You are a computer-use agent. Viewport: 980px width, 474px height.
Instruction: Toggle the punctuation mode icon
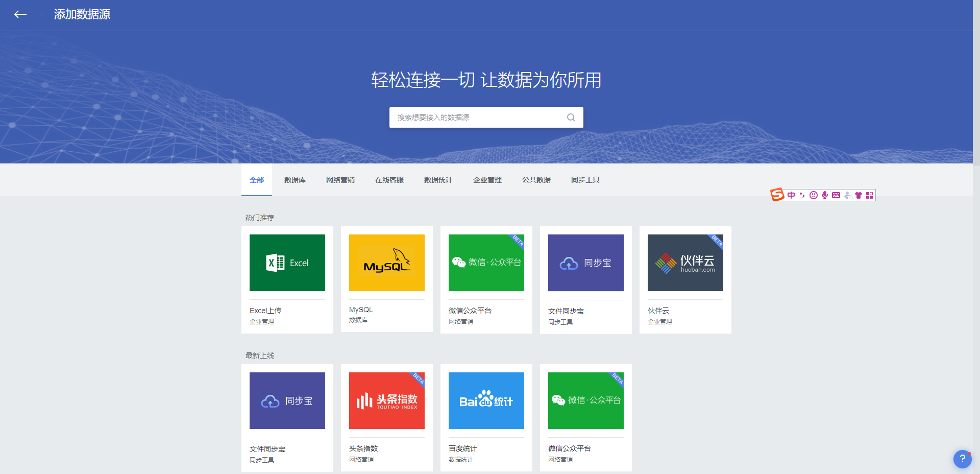tap(802, 195)
